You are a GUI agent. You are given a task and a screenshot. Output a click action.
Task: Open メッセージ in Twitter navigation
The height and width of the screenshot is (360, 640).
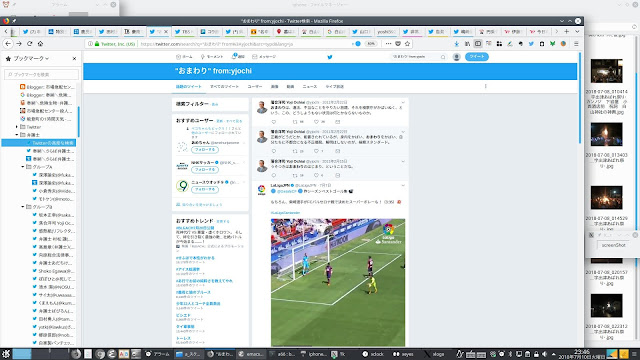click(x=264, y=57)
